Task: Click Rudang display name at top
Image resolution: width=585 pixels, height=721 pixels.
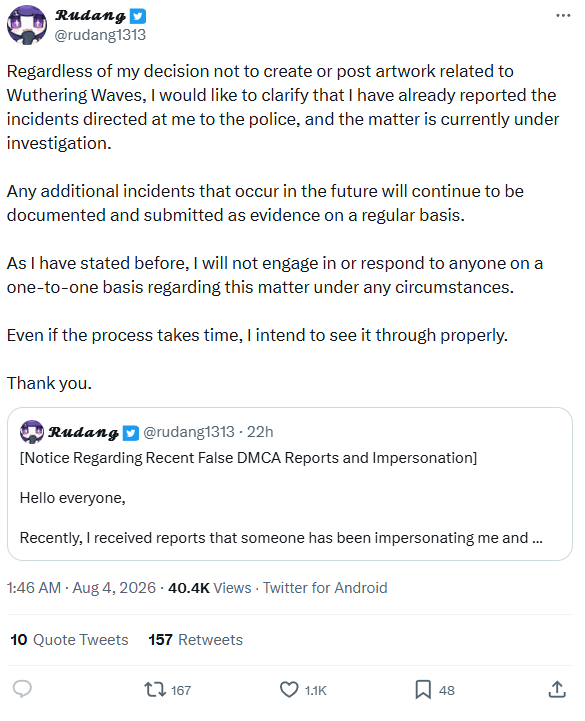Action: 90,16
